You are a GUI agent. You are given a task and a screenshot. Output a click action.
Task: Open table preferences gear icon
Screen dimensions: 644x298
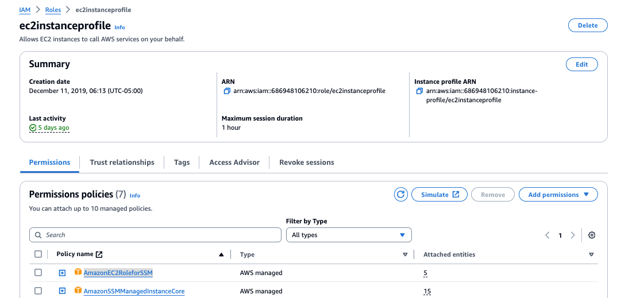click(x=591, y=235)
